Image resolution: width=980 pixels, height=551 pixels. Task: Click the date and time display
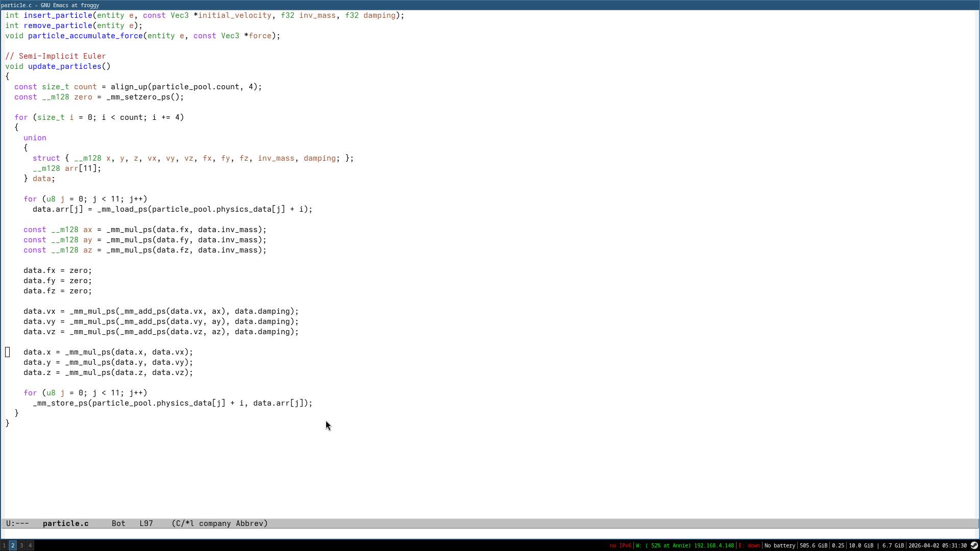point(937,545)
